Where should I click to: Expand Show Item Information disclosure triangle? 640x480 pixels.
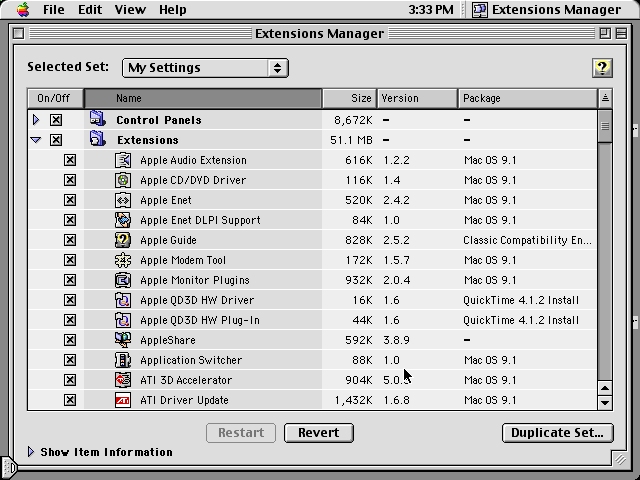(31, 451)
